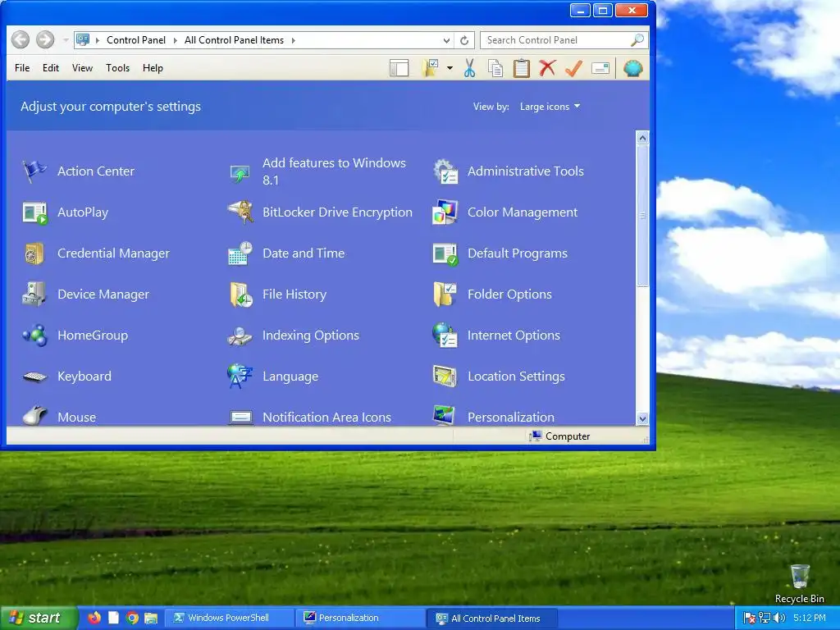Viewport: 840px width, 630px height.
Task: Open the BitLocker Drive Encryption icon
Action: pyautogui.click(x=240, y=212)
